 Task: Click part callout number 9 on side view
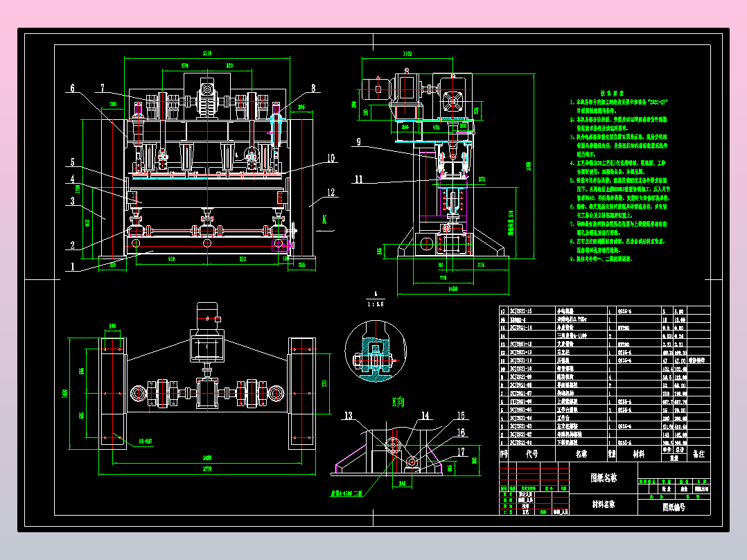click(x=358, y=141)
